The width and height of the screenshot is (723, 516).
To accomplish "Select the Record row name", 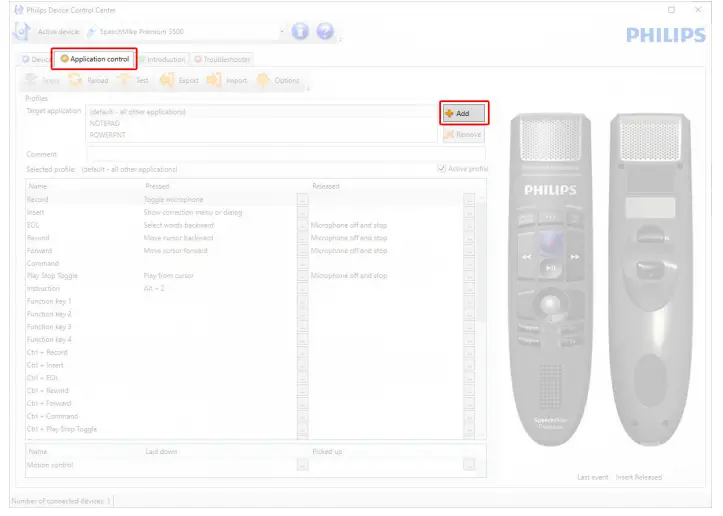I will (x=37, y=200).
